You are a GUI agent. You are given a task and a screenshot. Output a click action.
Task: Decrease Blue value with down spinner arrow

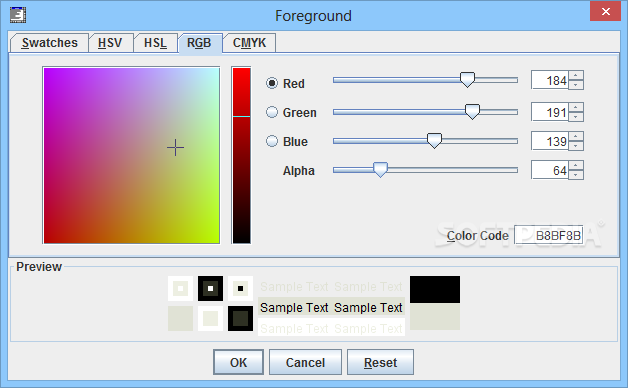[x=576, y=146]
